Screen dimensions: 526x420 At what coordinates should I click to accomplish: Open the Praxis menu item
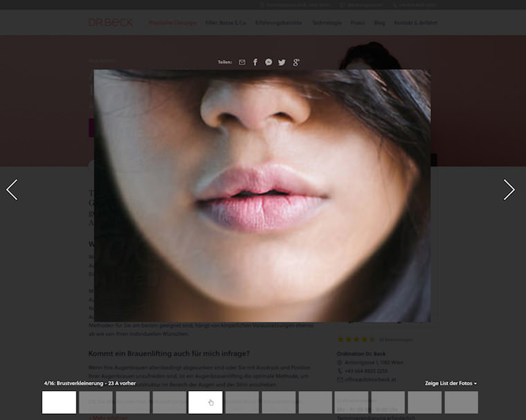[358, 23]
